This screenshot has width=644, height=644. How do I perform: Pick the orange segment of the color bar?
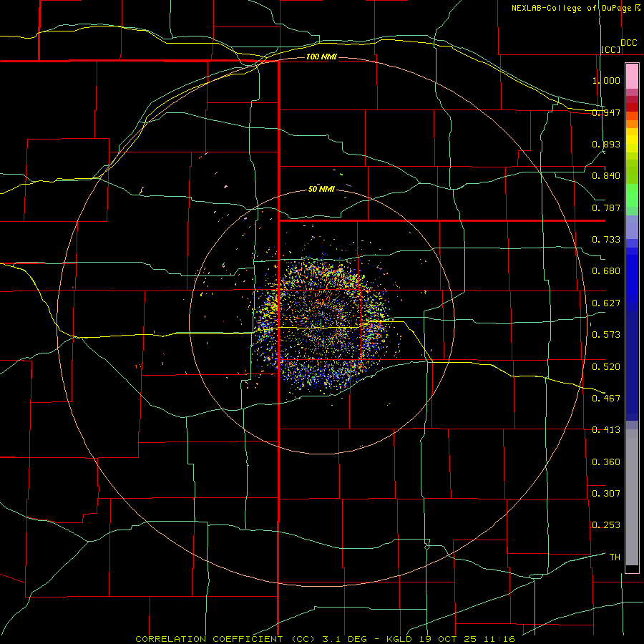pyautogui.click(x=632, y=124)
